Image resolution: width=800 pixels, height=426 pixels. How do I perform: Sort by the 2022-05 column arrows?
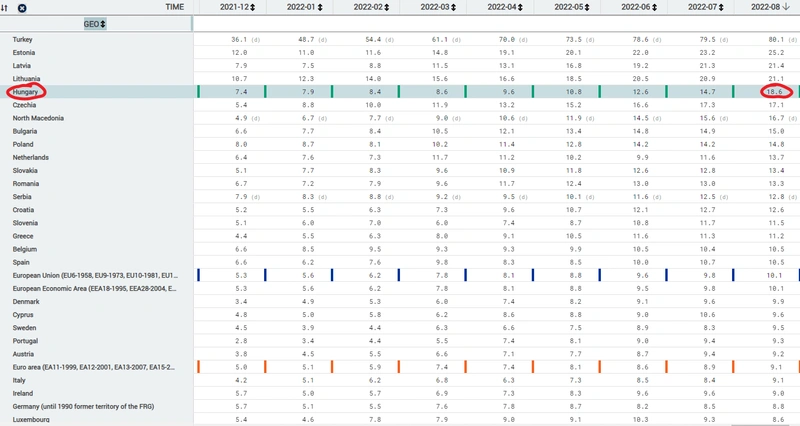(x=587, y=7)
